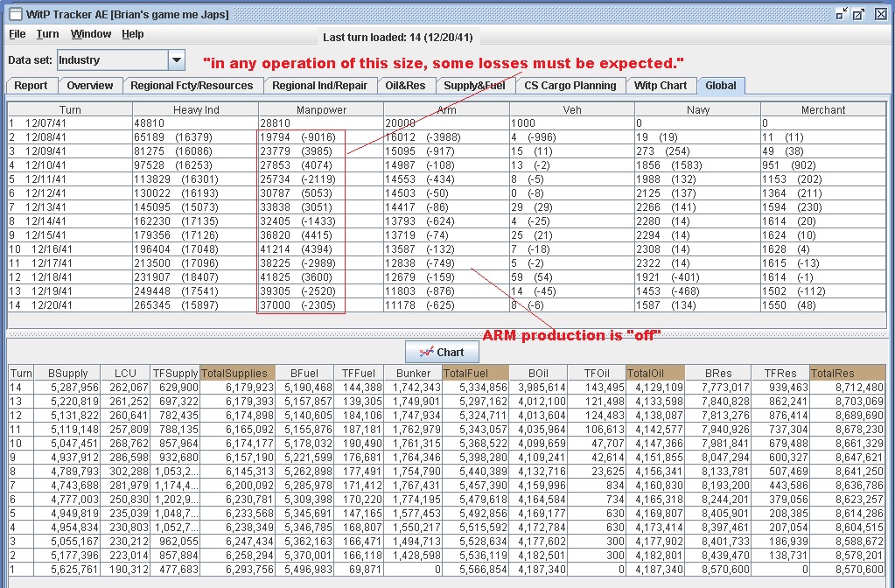The height and width of the screenshot is (588, 895).
Task: Click the BRes column header
Action: (x=718, y=374)
